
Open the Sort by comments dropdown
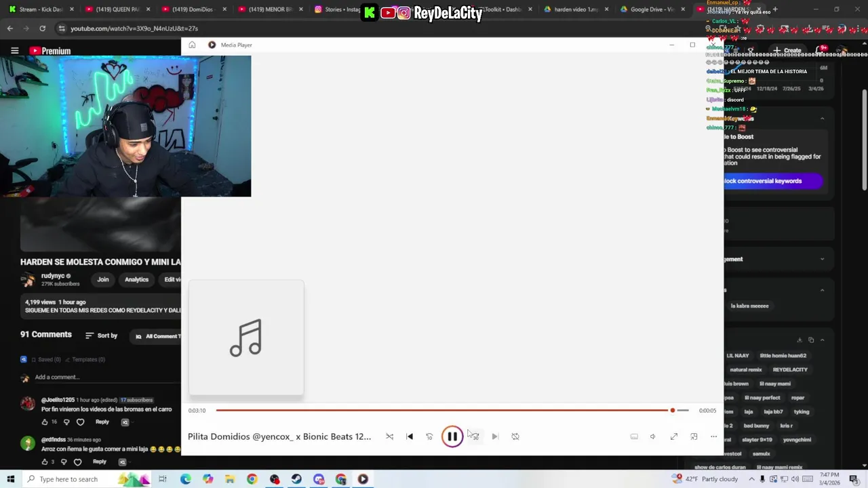pos(102,335)
